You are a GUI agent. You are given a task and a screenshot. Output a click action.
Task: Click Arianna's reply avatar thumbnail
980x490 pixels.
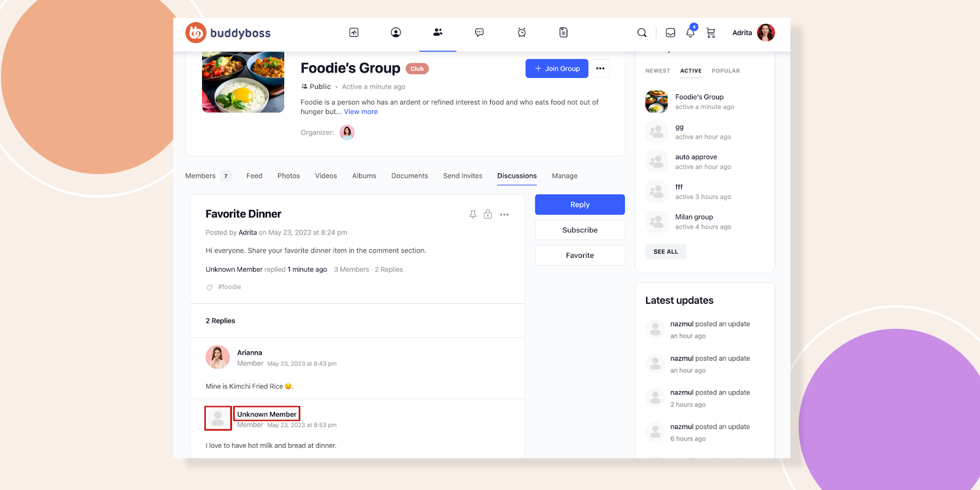click(x=217, y=357)
